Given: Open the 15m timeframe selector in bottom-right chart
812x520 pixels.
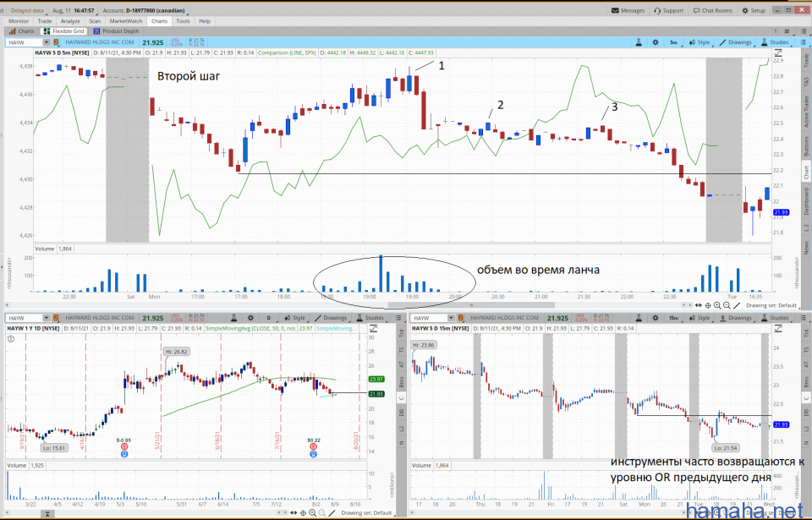Looking at the screenshot, I should 673,318.
